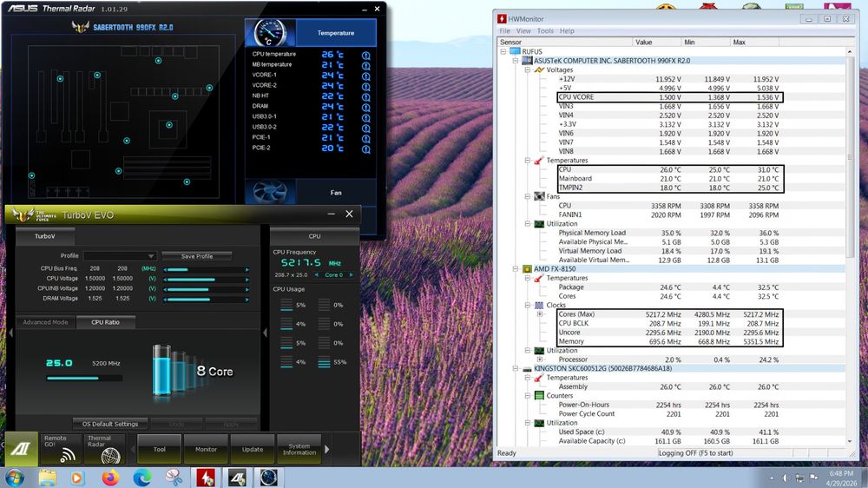Collapse the Voltages node in HWMonitor
Viewport: 868px width, 488px height.
529,69
